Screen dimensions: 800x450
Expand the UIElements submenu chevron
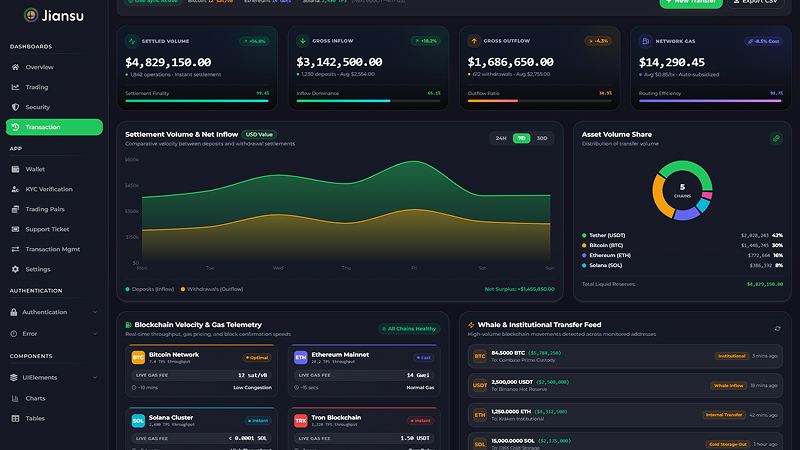click(x=95, y=378)
